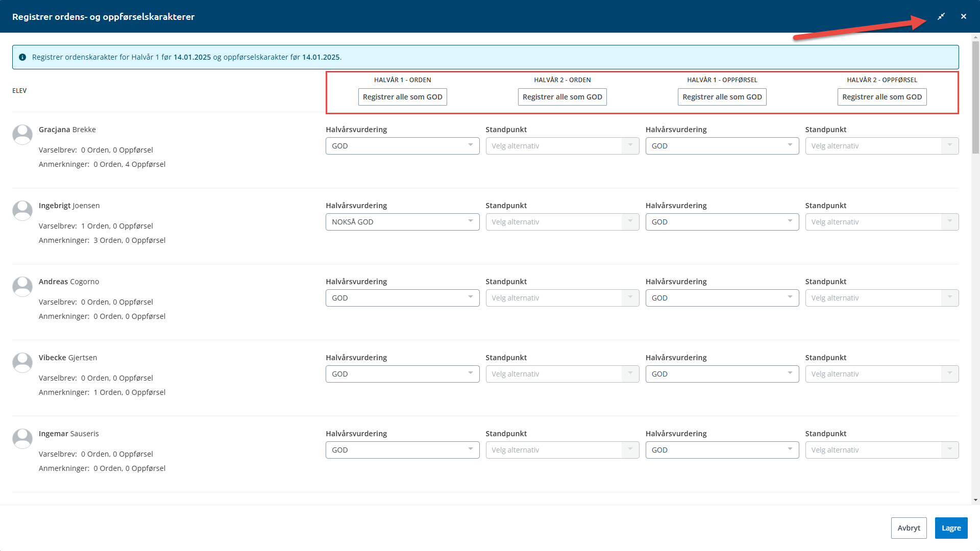Register all as GOD for Halvår 2 Orden

pos(562,97)
